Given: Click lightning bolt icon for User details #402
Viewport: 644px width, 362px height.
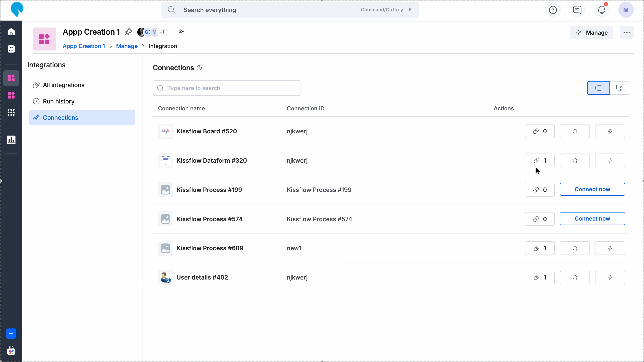Looking at the screenshot, I should (610, 277).
